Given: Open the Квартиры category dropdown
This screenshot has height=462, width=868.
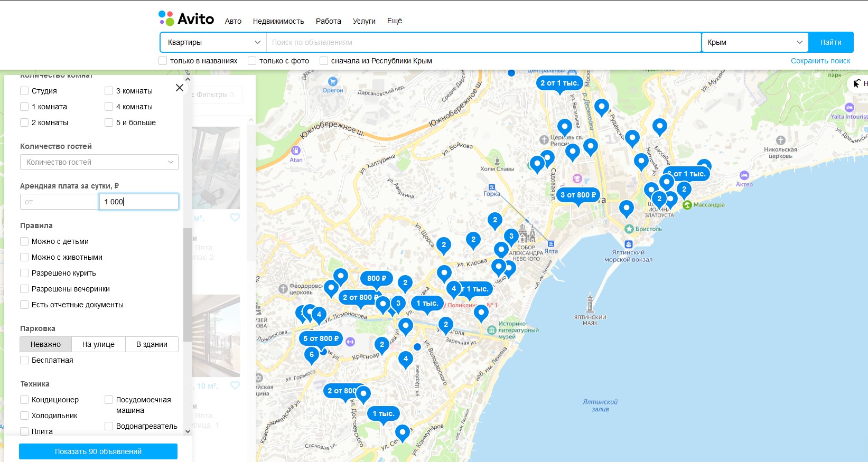Looking at the screenshot, I should click(x=213, y=42).
